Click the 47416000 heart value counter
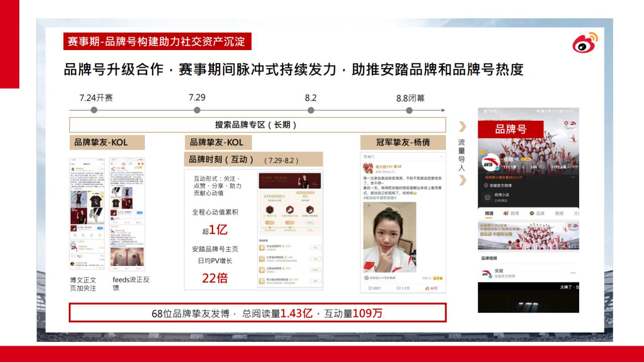644x362 pixels. point(273,196)
